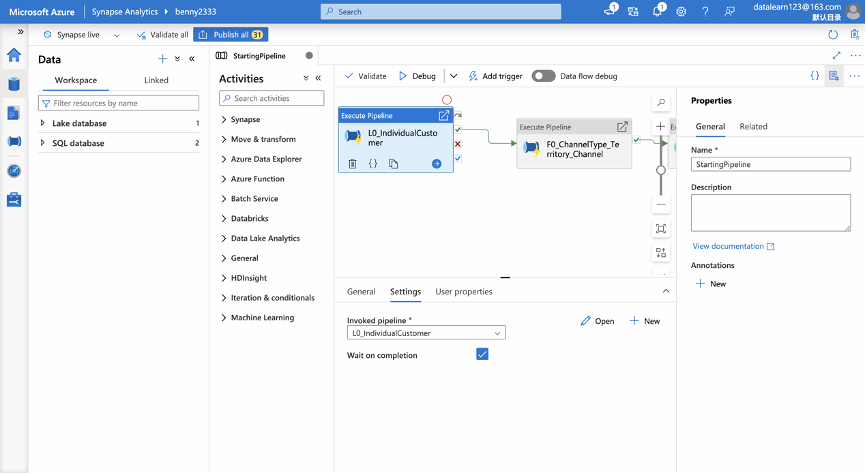This screenshot has height=474, width=866.
Task: Delete the L0_IndividualCustomer activity via trash icon
Action: tap(352, 164)
